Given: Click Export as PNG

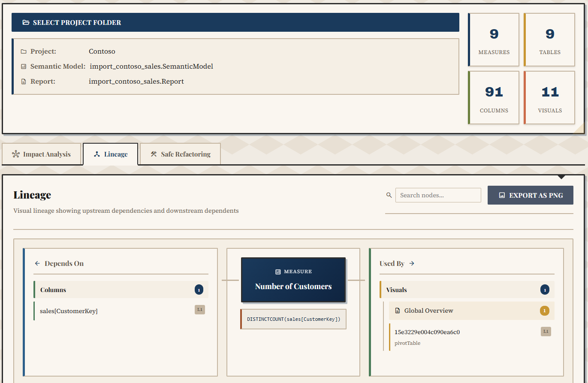Looking at the screenshot, I should coord(531,195).
